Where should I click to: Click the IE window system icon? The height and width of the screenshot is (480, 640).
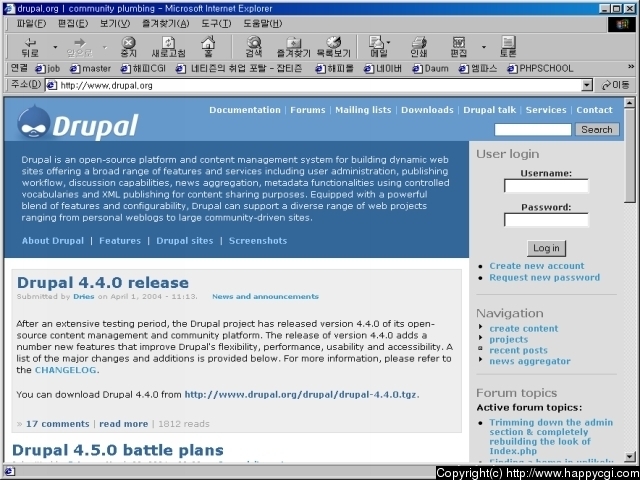point(9,8)
